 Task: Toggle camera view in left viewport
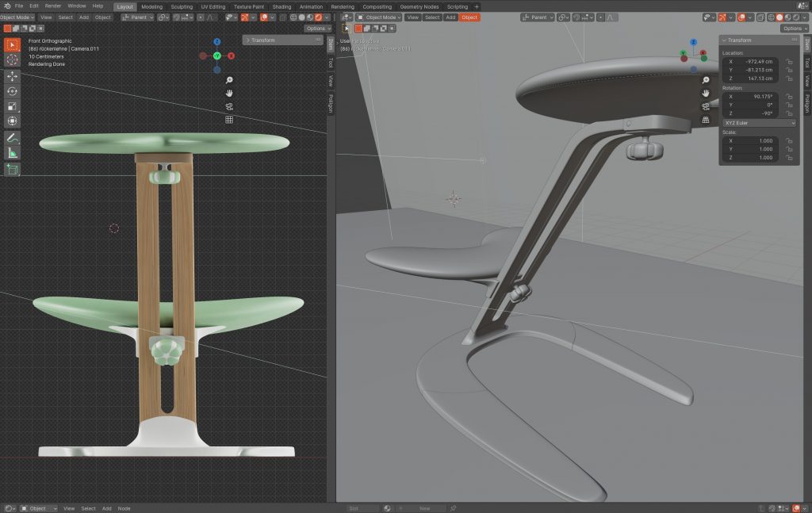229,106
